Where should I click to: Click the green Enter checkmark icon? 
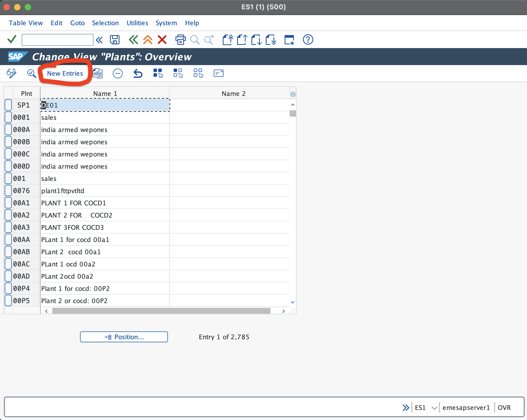12,40
